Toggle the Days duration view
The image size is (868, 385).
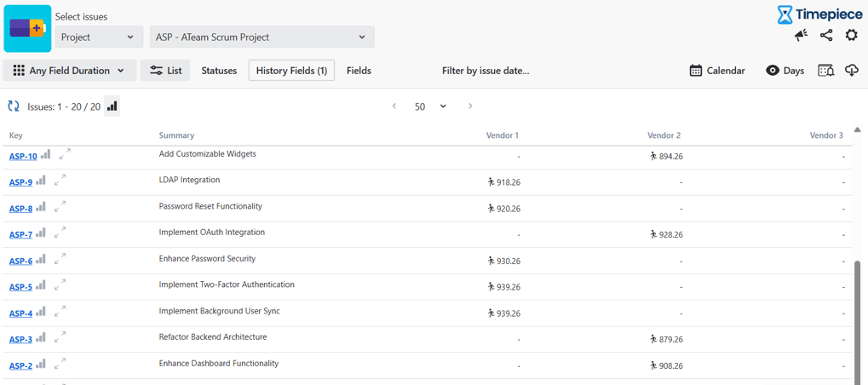click(785, 71)
